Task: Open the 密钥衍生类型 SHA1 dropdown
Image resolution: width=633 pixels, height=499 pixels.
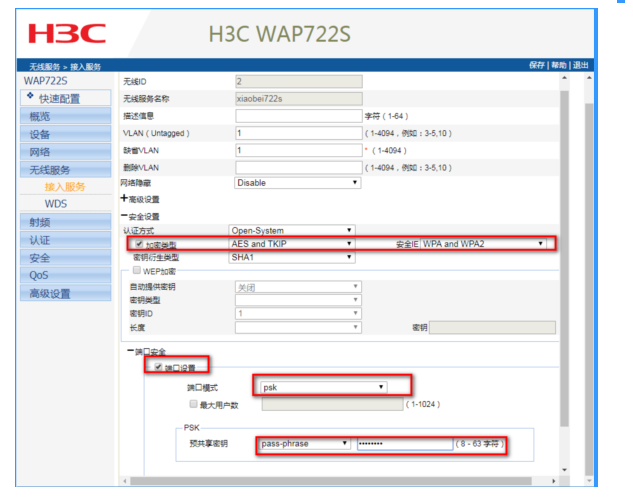Action: click(292, 257)
